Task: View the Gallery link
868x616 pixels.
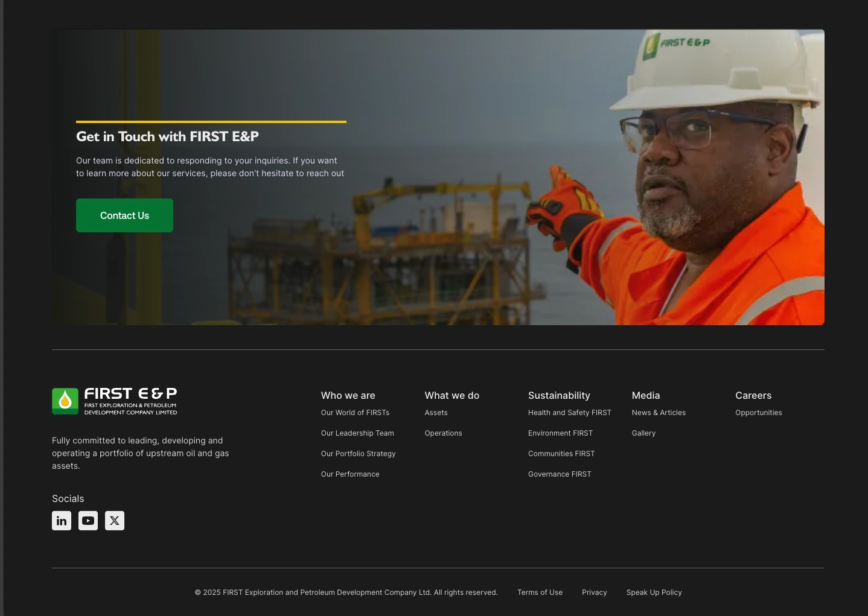Action: click(x=643, y=433)
